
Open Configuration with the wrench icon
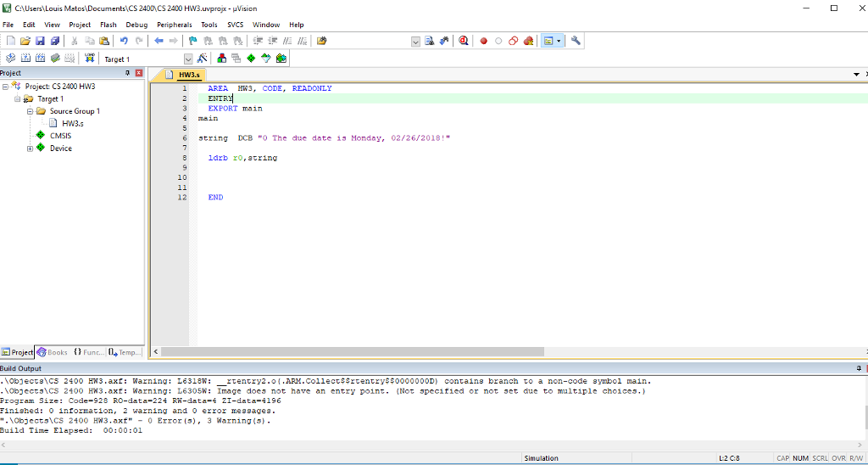[x=576, y=41]
